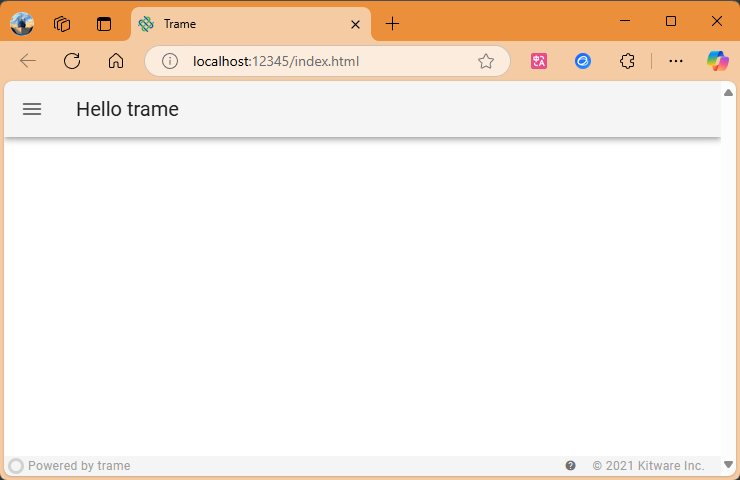This screenshot has width=740, height=480.
Task: Click the trame status circle icon
Action: tap(16, 466)
